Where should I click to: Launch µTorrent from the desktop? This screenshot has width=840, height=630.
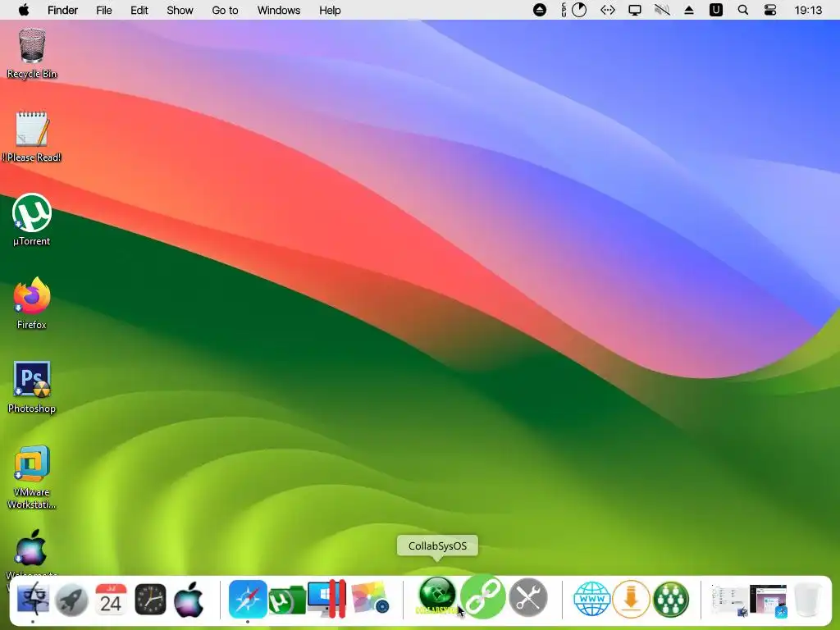(32, 220)
